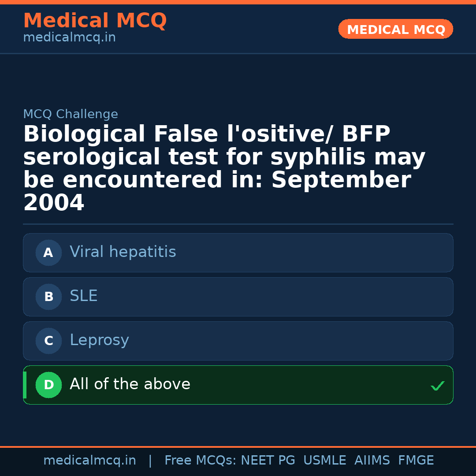This screenshot has width=476, height=476.
Task: Select the "Leprosy" answer text
Action: click(99, 340)
